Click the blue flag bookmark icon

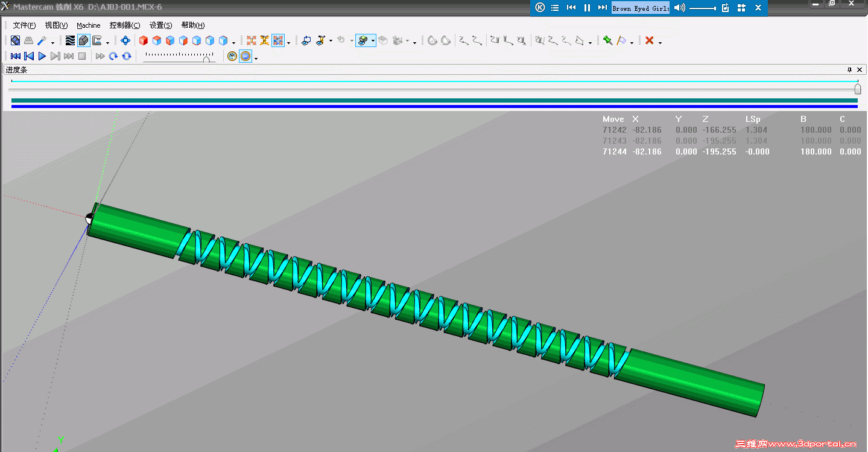point(621,40)
